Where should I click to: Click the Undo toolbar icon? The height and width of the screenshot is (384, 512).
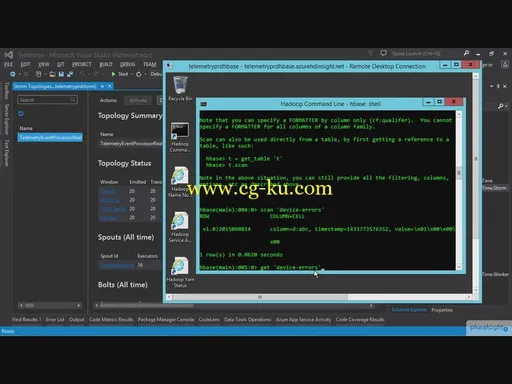[82, 74]
